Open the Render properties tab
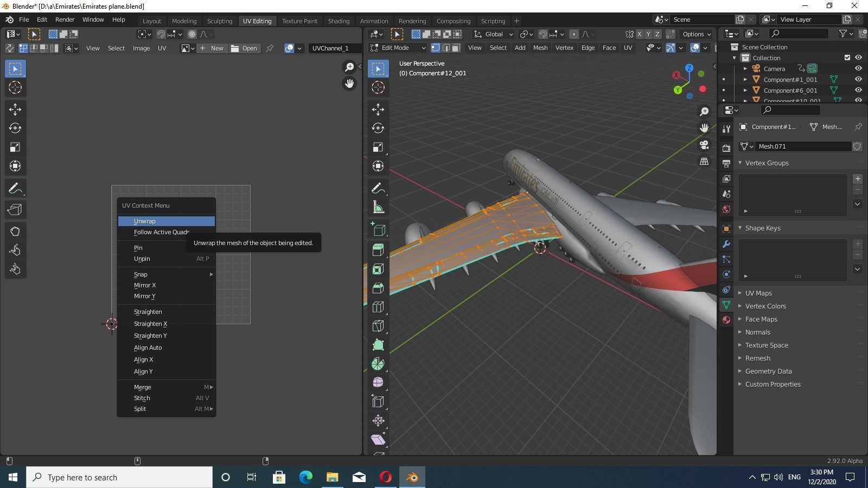Viewport: 868px width, 488px height. pos(726,148)
